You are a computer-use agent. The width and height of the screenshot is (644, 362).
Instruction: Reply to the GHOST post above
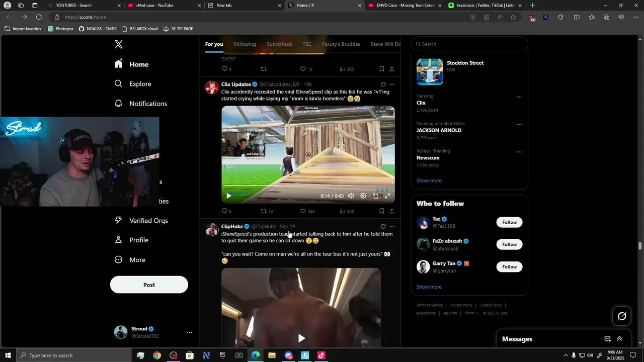click(x=226, y=69)
